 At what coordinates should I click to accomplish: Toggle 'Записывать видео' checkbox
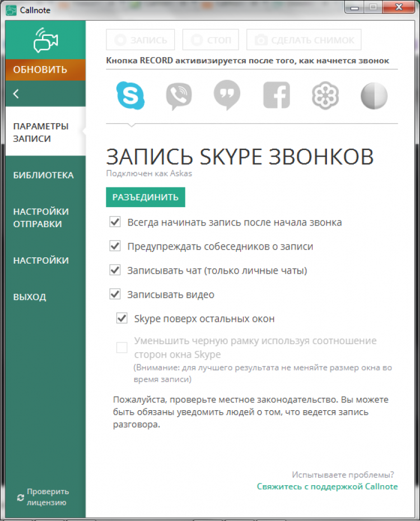click(x=115, y=294)
